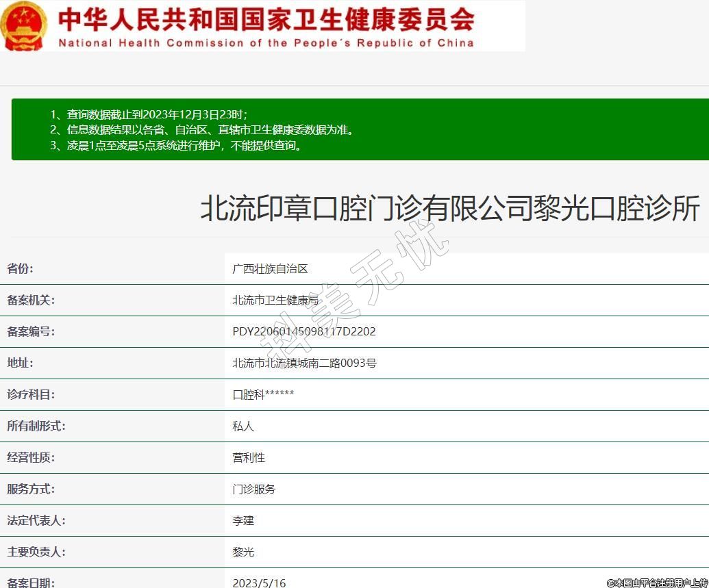Click the 诊疗科目 value 口腔科******

pos(263,395)
